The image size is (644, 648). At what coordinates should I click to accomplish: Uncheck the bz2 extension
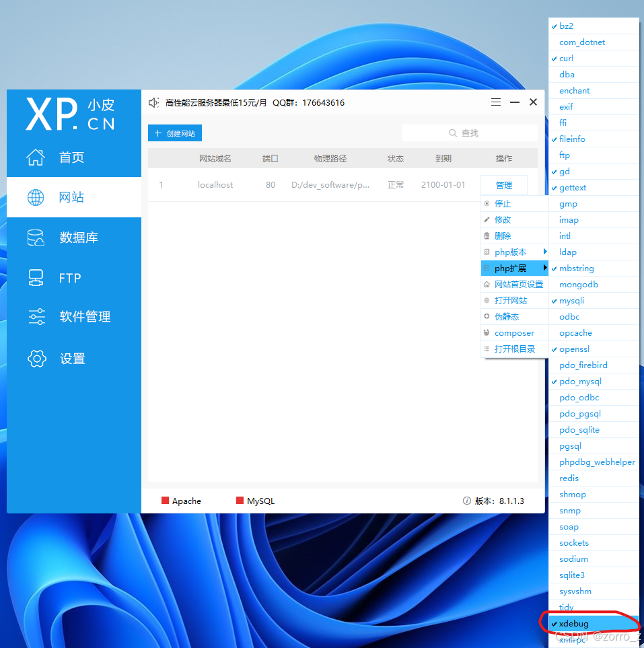(x=594, y=26)
